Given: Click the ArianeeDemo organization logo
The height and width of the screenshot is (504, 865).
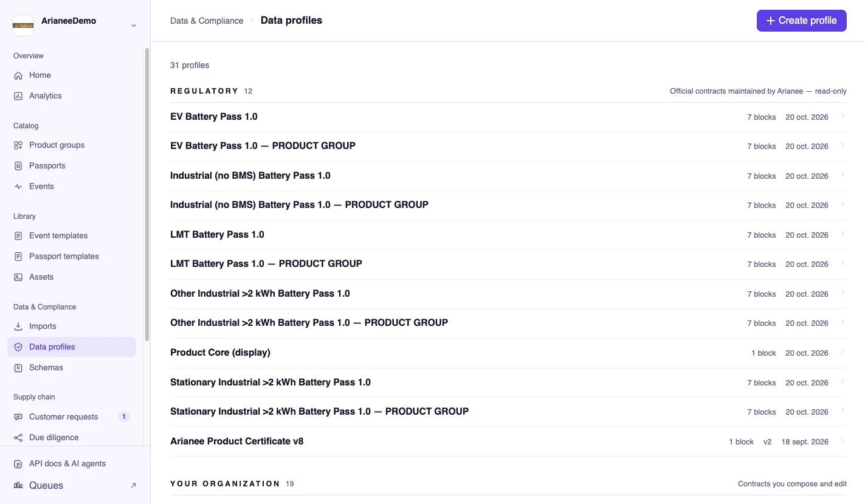Looking at the screenshot, I should 23,26.
